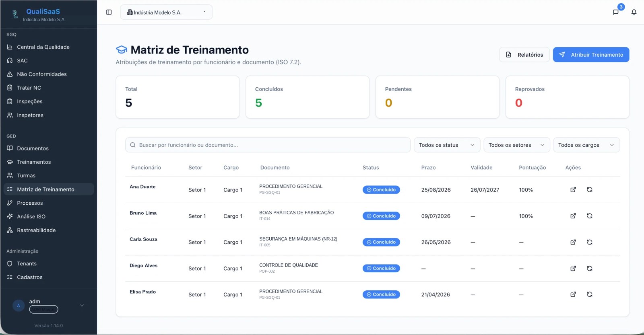Viewport: 644px width, 335px height.
Task: Click the role badge under adm
Action: pos(43,309)
